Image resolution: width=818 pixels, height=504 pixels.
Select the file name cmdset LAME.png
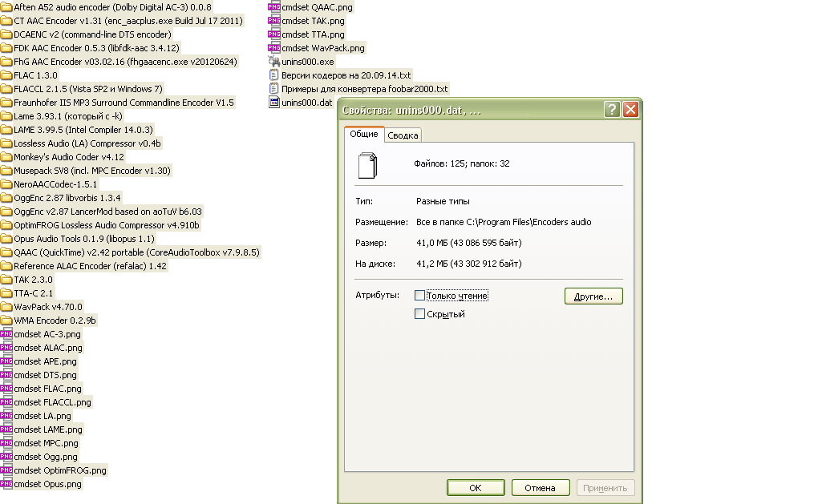[x=48, y=429]
